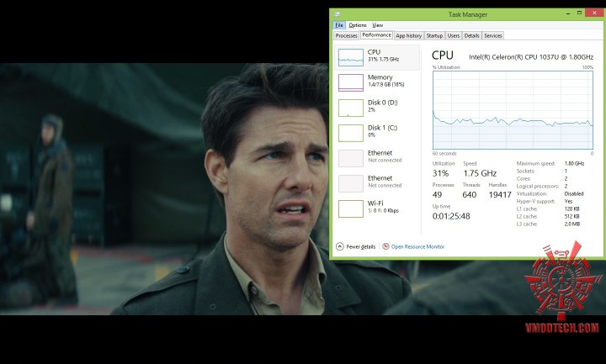Open the Details tab
The height and width of the screenshot is (364, 606).
click(471, 35)
